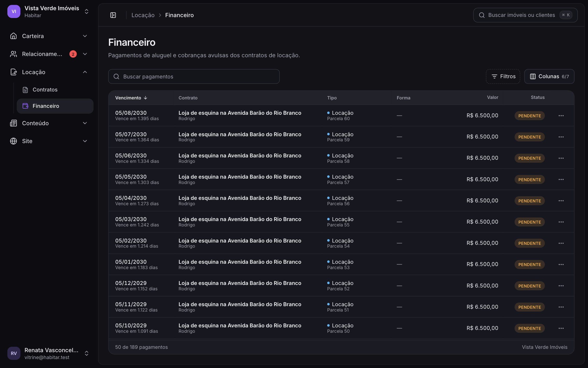Image resolution: width=588 pixels, height=368 pixels.
Task: Click the Buscar pagamentos search field
Action: tap(194, 76)
